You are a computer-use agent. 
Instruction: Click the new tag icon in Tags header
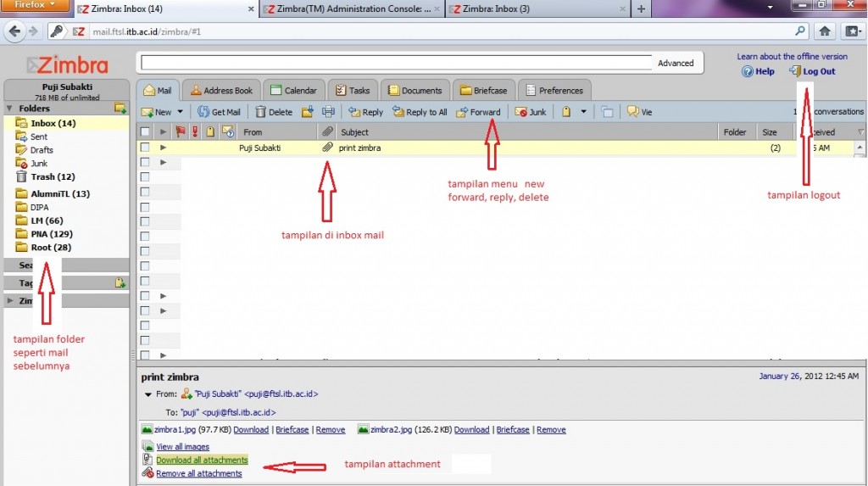click(120, 283)
